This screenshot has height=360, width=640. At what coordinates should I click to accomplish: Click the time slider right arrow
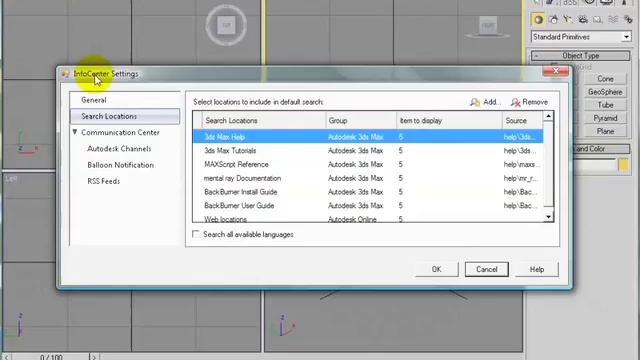pyautogui.click(x=94, y=357)
